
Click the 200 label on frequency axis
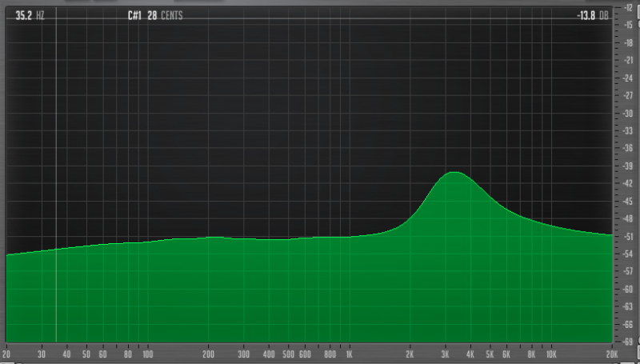coord(209,353)
